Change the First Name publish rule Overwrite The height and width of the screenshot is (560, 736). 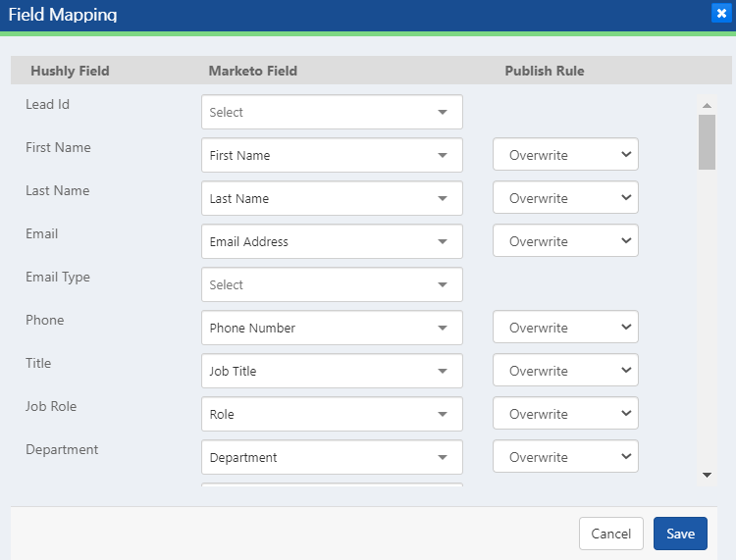[565, 154]
